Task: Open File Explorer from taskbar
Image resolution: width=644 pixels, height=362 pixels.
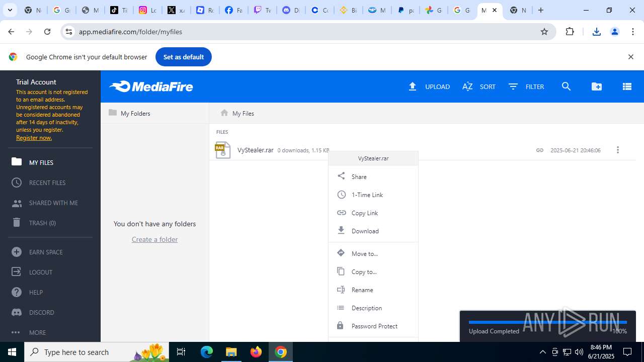Action: tap(231, 352)
